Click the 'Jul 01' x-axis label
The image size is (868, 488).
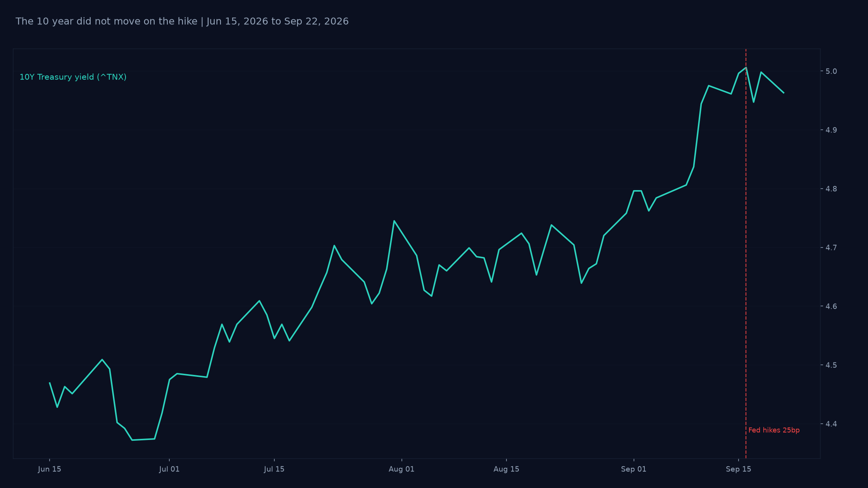[169, 469]
